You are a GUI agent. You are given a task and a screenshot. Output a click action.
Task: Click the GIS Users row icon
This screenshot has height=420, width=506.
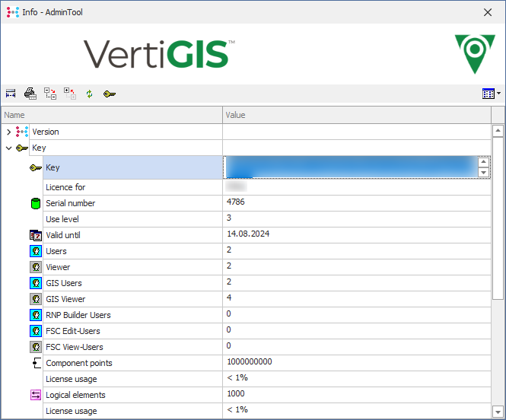tap(36, 283)
